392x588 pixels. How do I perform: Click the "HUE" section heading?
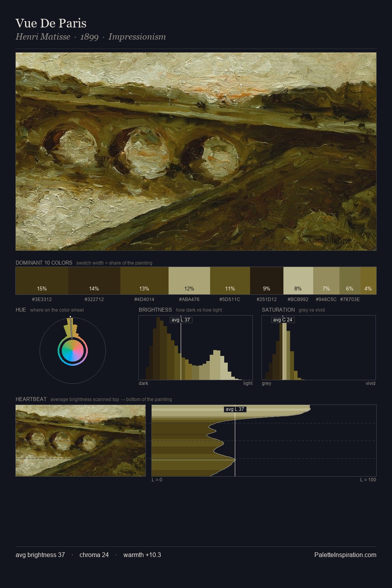[21, 310]
